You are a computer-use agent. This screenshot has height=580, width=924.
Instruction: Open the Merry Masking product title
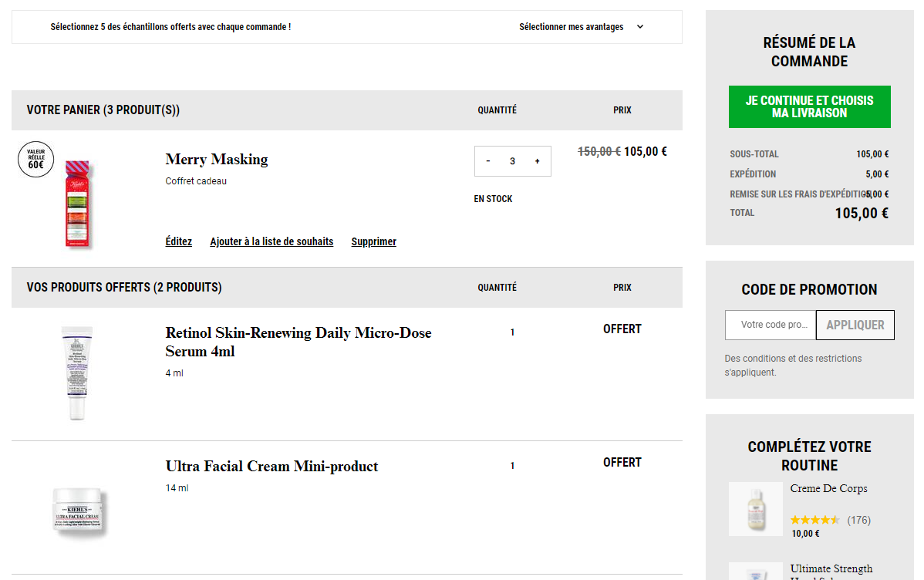tap(216, 159)
